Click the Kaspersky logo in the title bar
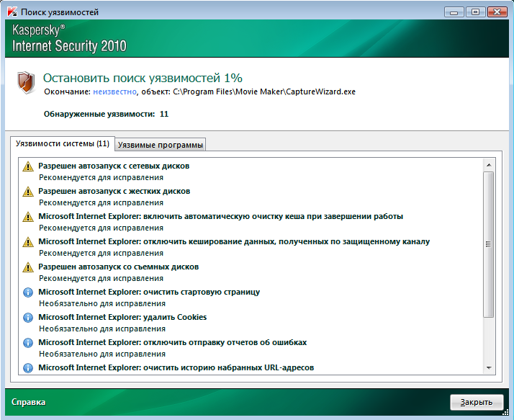The image size is (514, 420). (x=12, y=12)
